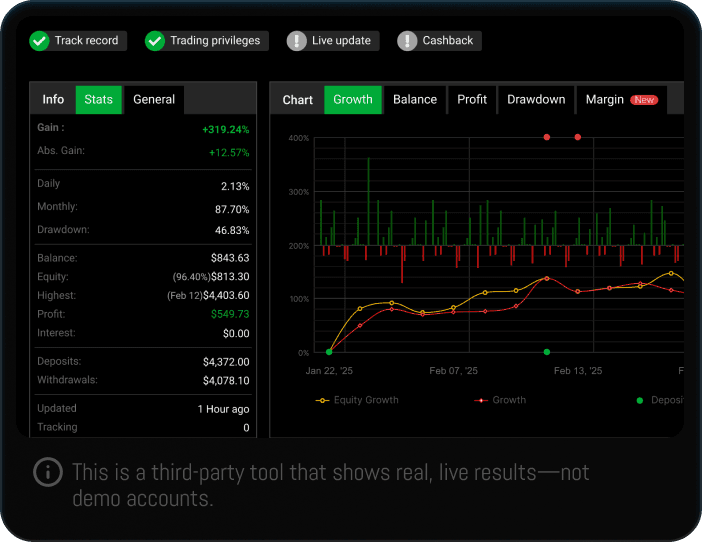Image resolution: width=702 pixels, height=542 pixels.
Task: Click the first red withdrawal marker at 400%
Action: 547,137
